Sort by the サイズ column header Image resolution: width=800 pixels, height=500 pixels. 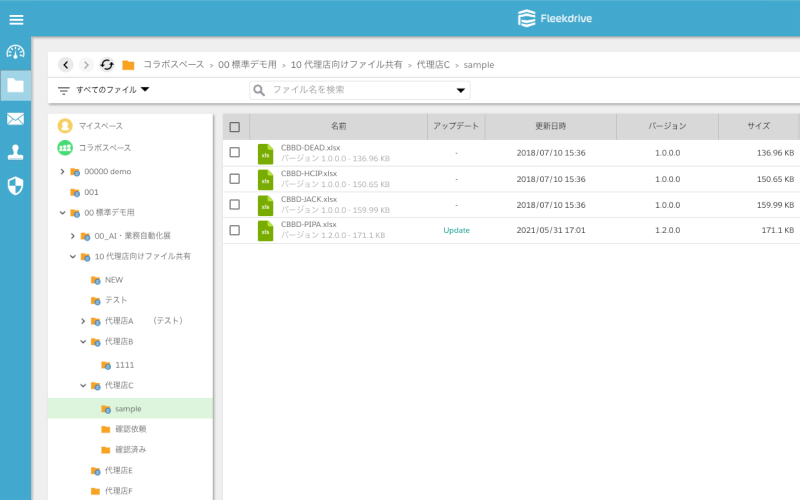(x=759, y=127)
